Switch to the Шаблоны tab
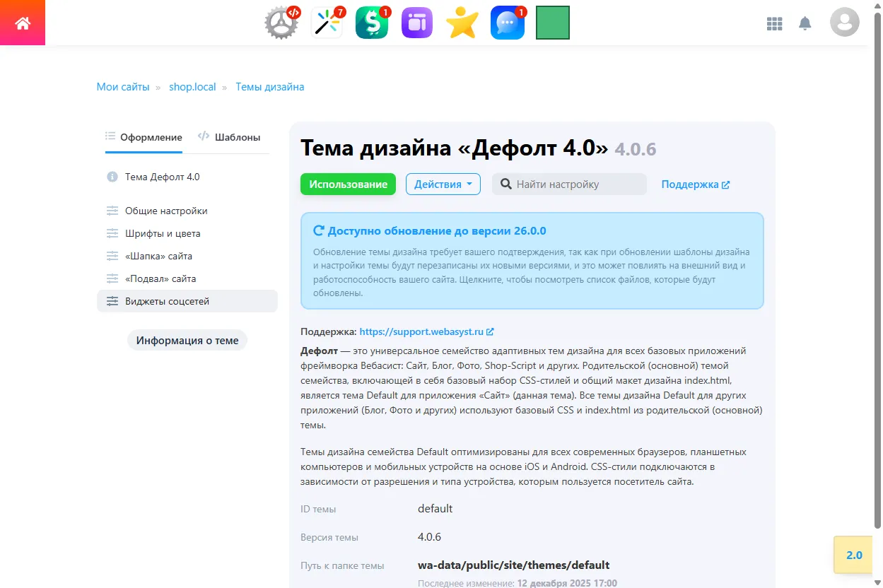The height and width of the screenshot is (588, 883). tap(230, 136)
